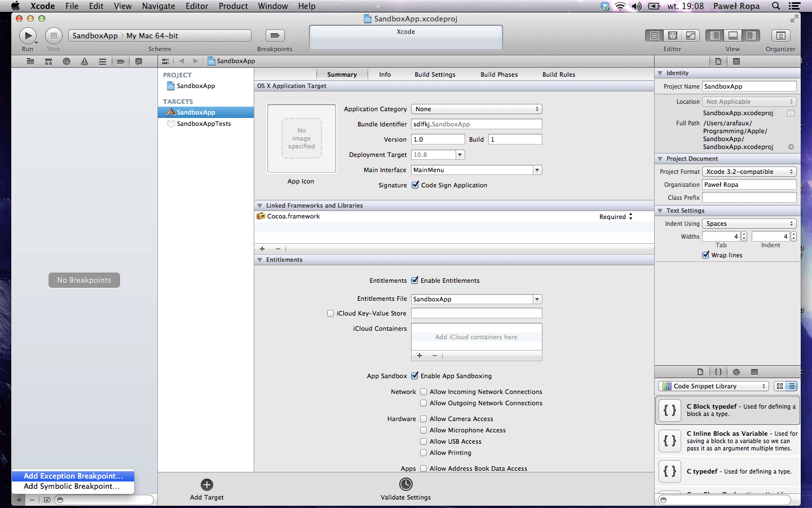Open the Search navigator magnifier icon
This screenshot has height=508, width=812.
(x=67, y=61)
